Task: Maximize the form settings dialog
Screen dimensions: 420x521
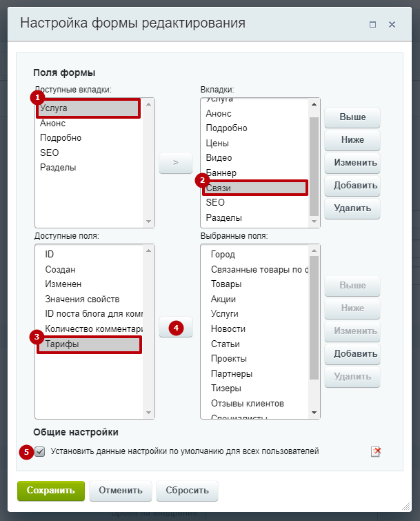Action: click(x=373, y=25)
